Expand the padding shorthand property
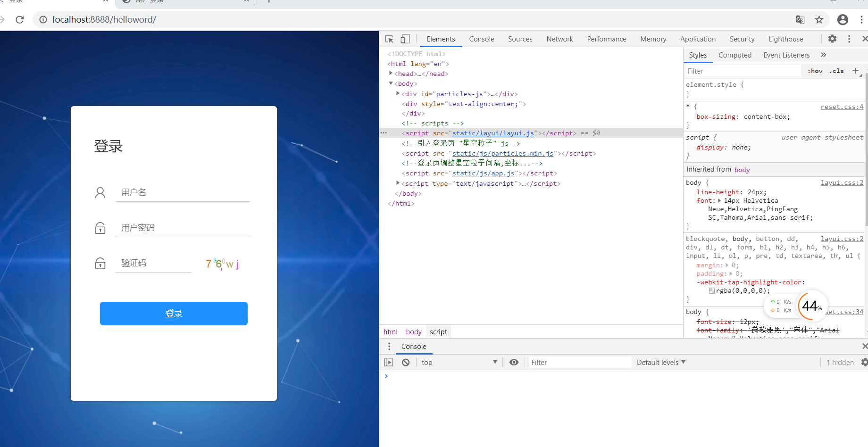868x447 pixels. tap(731, 273)
